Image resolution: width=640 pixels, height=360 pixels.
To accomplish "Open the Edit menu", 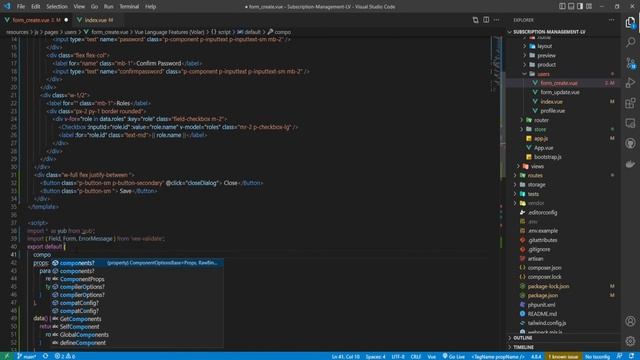I will [x=36, y=7].
